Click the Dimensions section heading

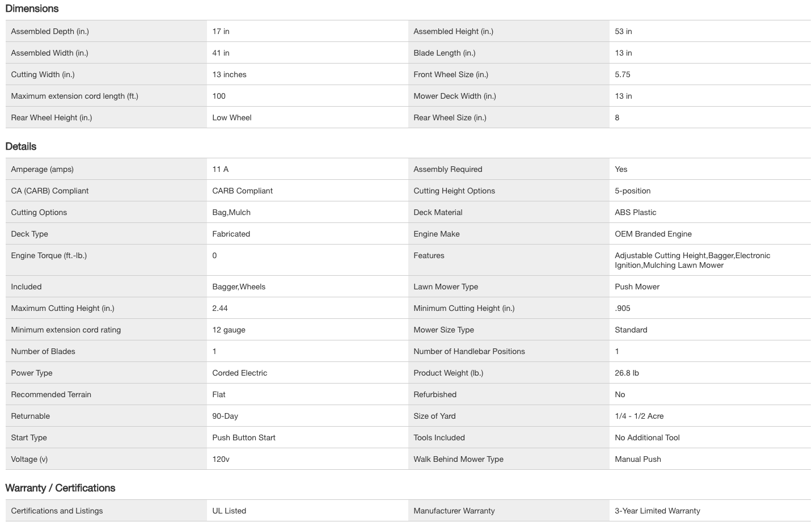click(32, 9)
